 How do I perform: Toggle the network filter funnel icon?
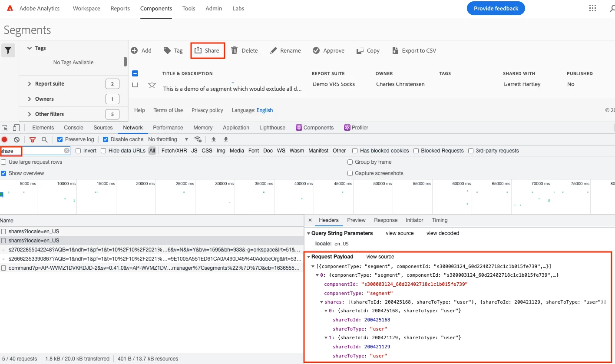click(33, 139)
